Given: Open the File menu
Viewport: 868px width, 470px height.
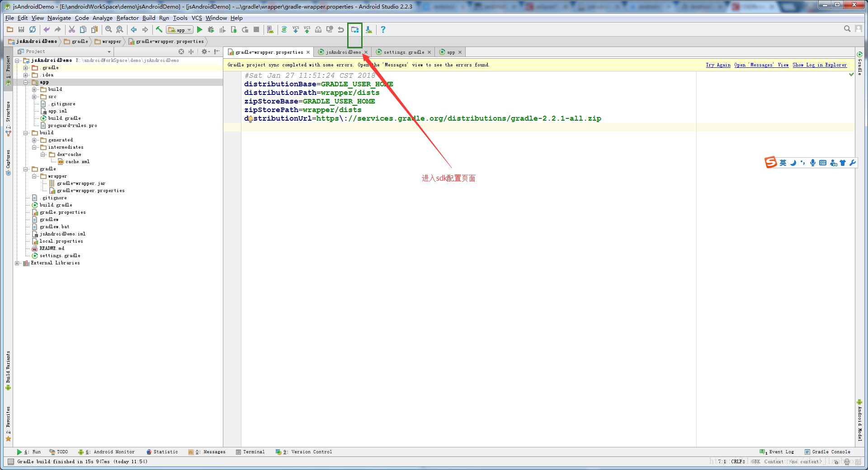Looking at the screenshot, I should pos(9,18).
